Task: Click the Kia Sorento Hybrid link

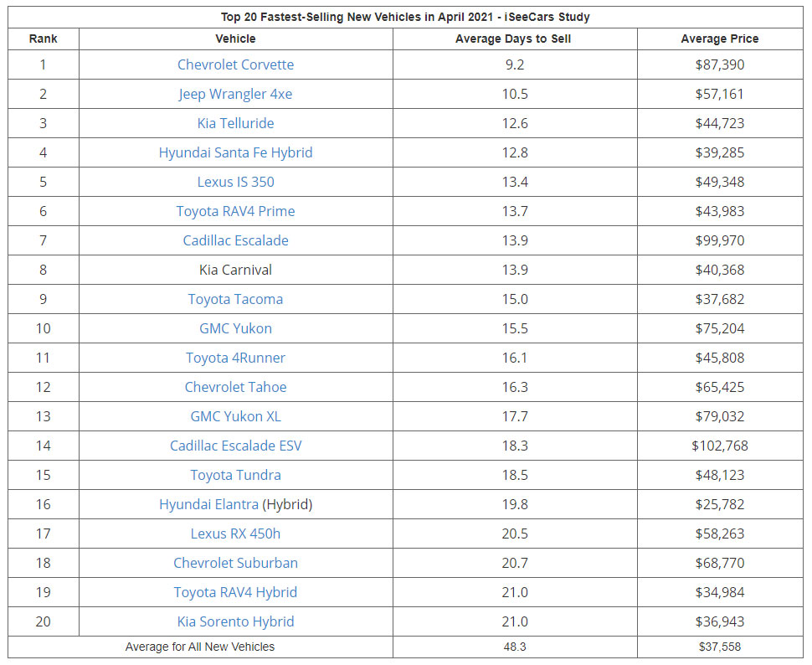Action: point(235,621)
